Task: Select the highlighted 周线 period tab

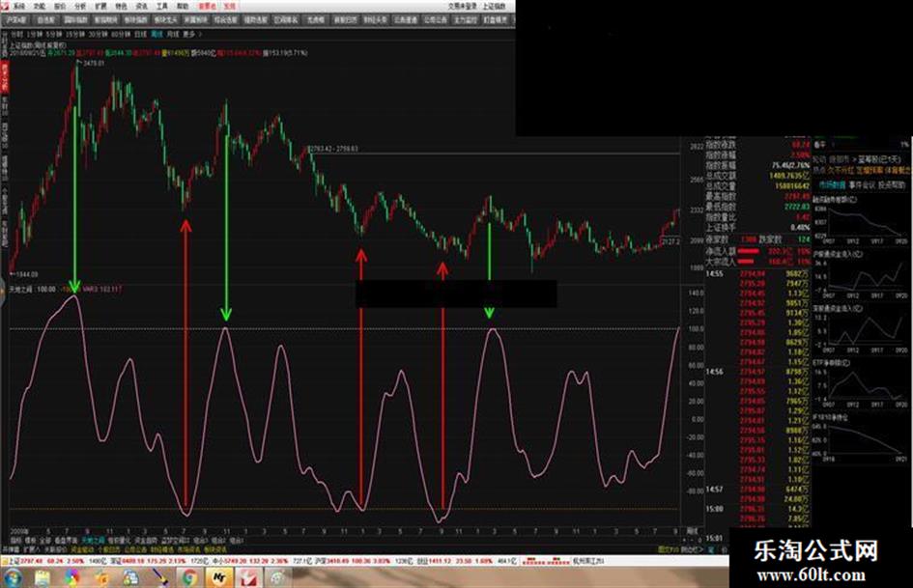Action: [157, 34]
